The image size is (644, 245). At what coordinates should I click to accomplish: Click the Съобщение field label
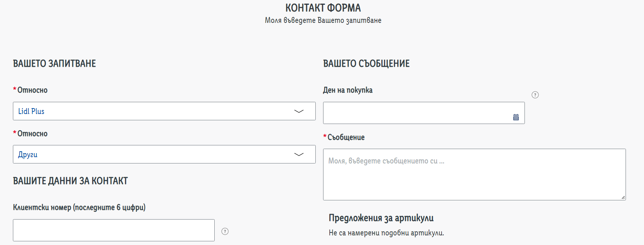pyautogui.click(x=346, y=137)
